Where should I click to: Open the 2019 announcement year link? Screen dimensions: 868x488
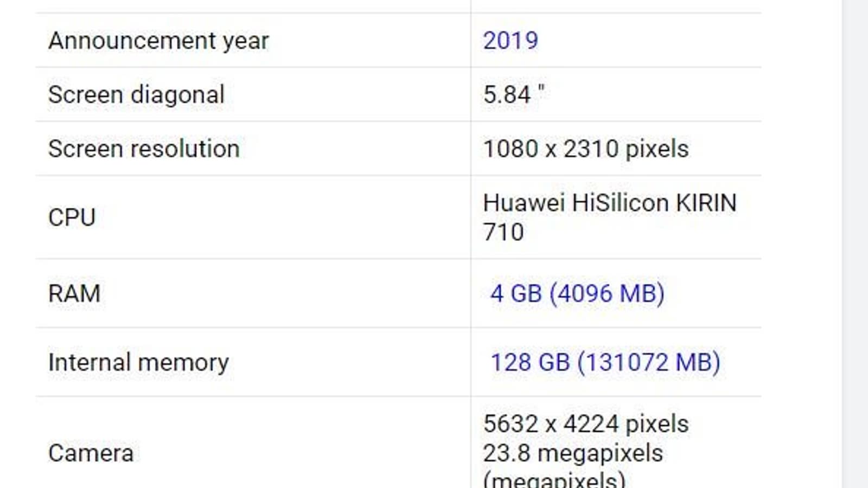pos(510,41)
